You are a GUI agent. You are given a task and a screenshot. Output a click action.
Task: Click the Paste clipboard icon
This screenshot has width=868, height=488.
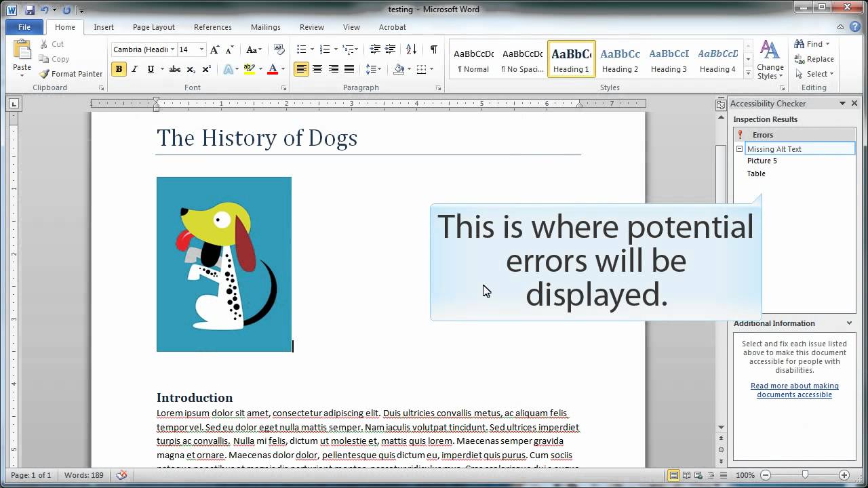(x=22, y=50)
